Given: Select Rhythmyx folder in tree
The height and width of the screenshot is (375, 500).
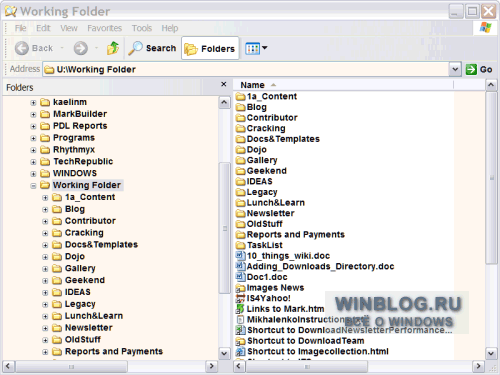Looking at the screenshot, I should pyautogui.click(x=74, y=150).
